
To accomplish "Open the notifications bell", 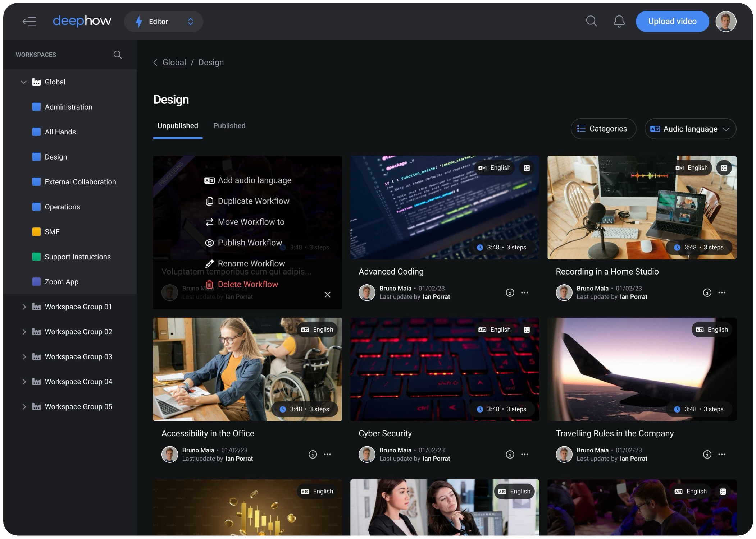I will (x=619, y=22).
